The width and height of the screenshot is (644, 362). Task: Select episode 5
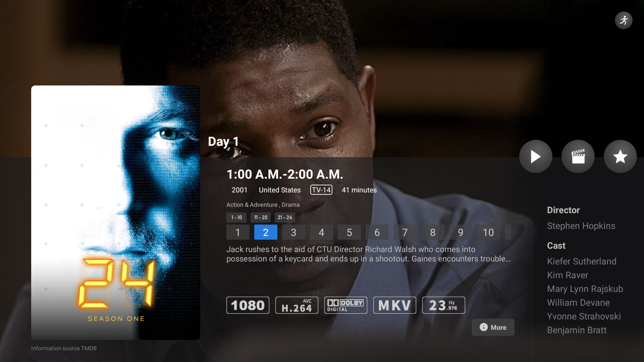(x=349, y=232)
